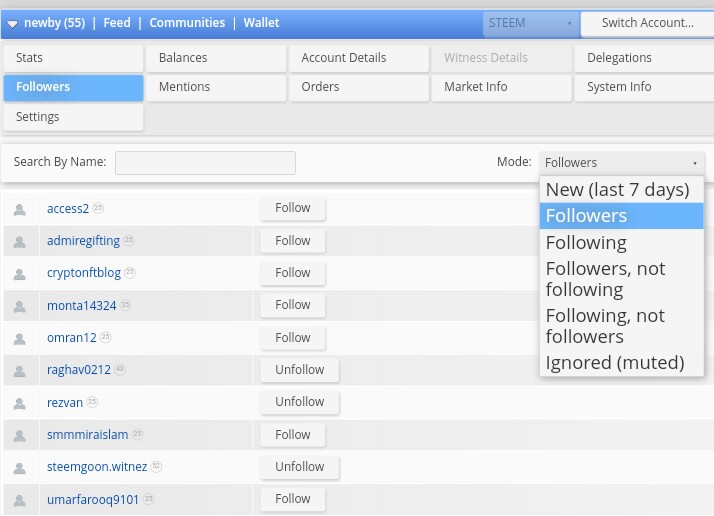The height and width of the screenshot is (516, 714).
Task: Click the user icon next to omran12
Action: click(x=20, y=338)
